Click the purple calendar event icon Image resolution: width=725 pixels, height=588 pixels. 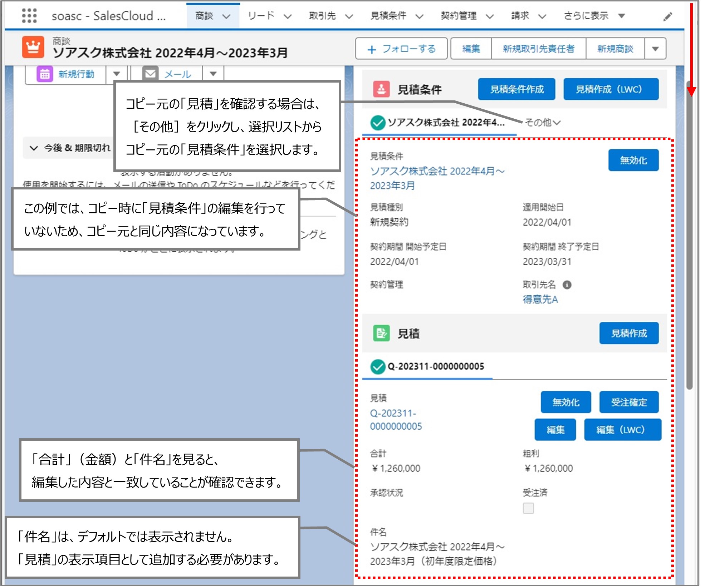[x=45, y=74]
